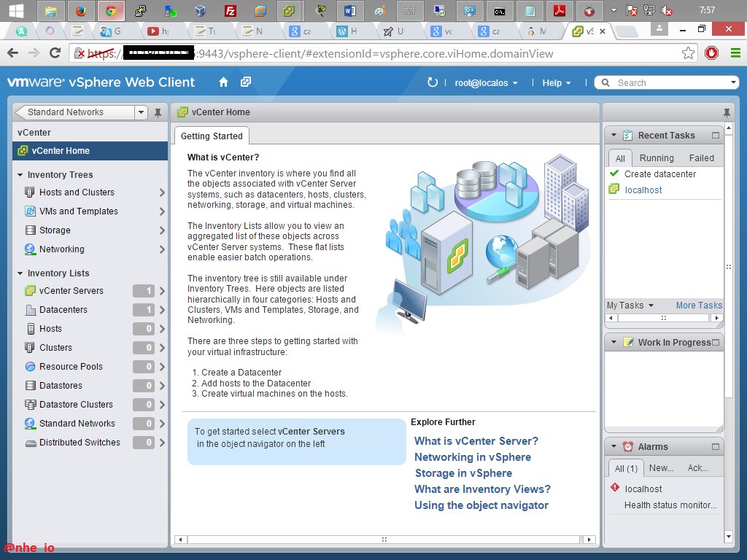
Task: Collapse the Alarms panel
Action: (614, 447)
